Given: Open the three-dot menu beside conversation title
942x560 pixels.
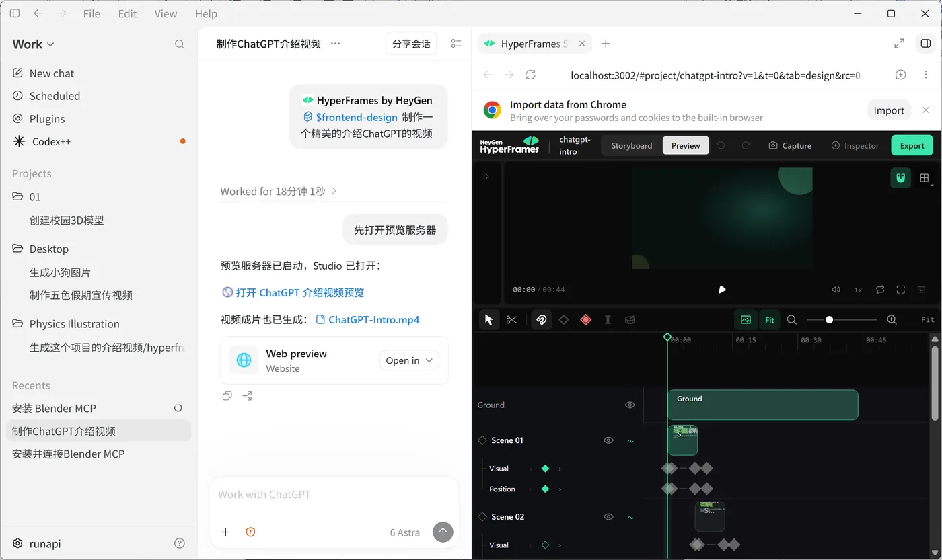Looking at the screenshot, I should pos(335,44).
